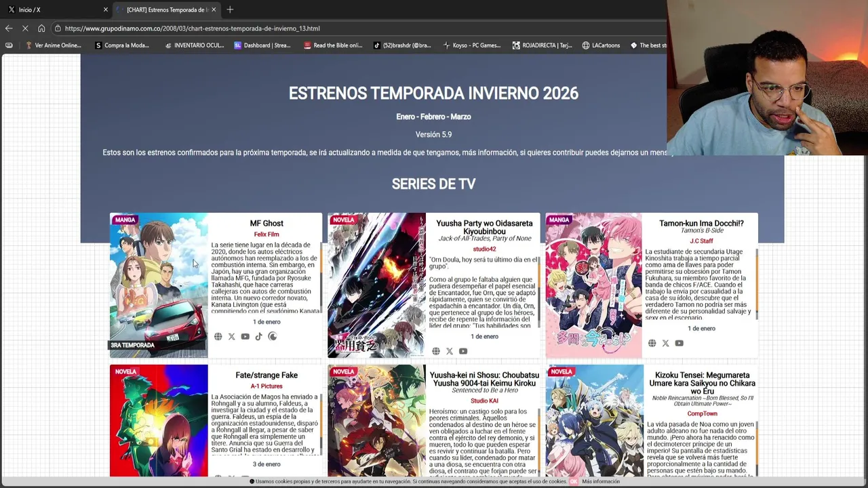Stop page loading with X button
This screenshot has width=868, height=488.
(25, 28)
